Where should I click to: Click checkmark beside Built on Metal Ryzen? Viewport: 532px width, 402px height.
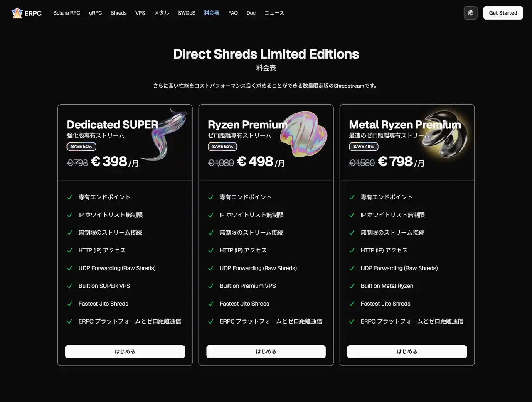pos(352,286)
